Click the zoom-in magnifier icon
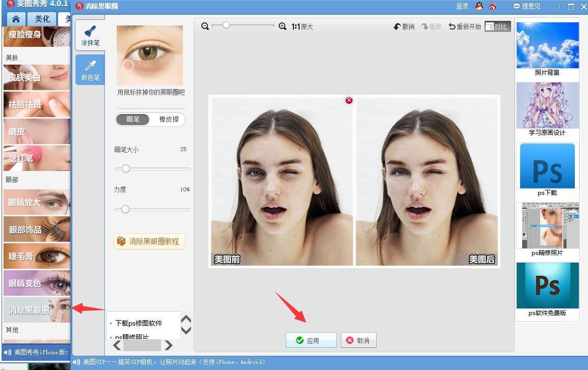This screenshot has width=588, height=370. point(283,26)
